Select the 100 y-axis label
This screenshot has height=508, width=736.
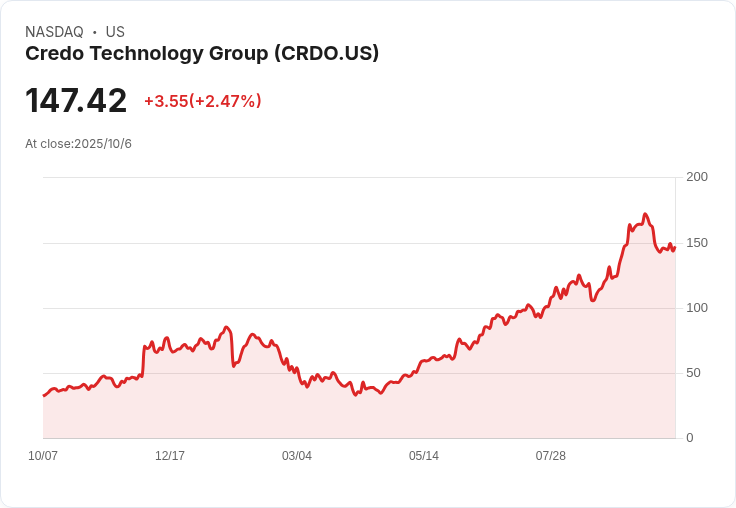point(697,308)
